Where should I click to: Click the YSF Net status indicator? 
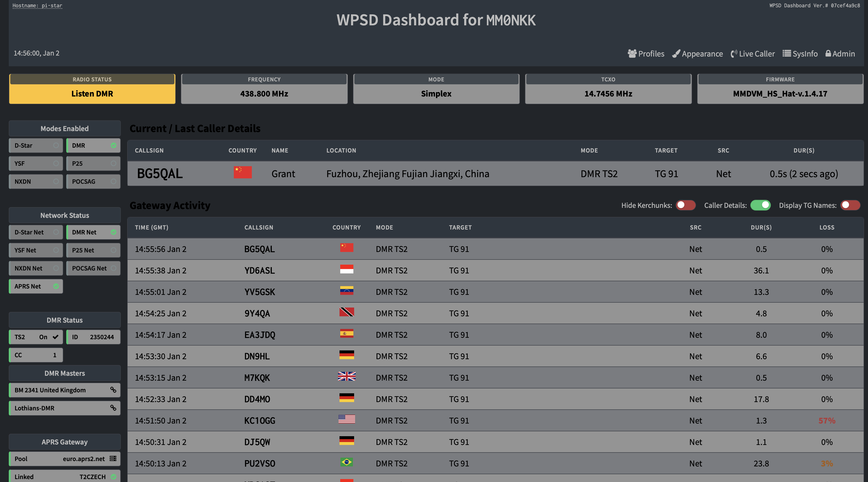(x=56, y=250)
